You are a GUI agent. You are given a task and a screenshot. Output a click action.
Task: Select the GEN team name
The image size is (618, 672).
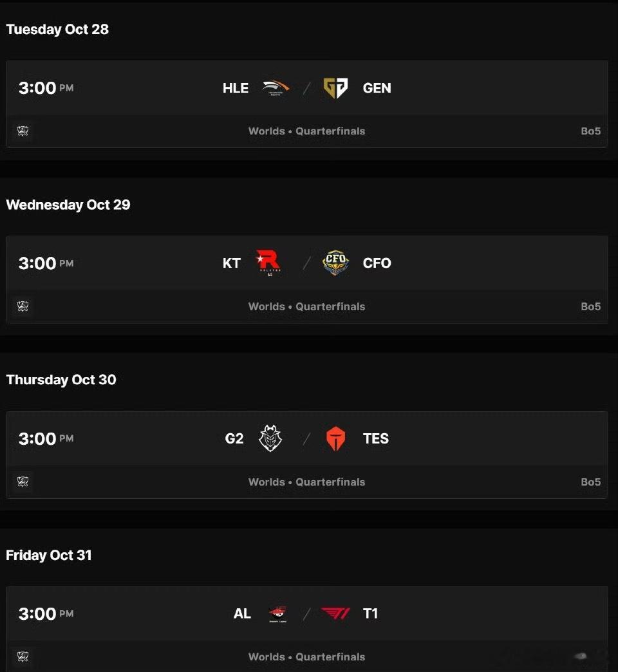point(377,88)
